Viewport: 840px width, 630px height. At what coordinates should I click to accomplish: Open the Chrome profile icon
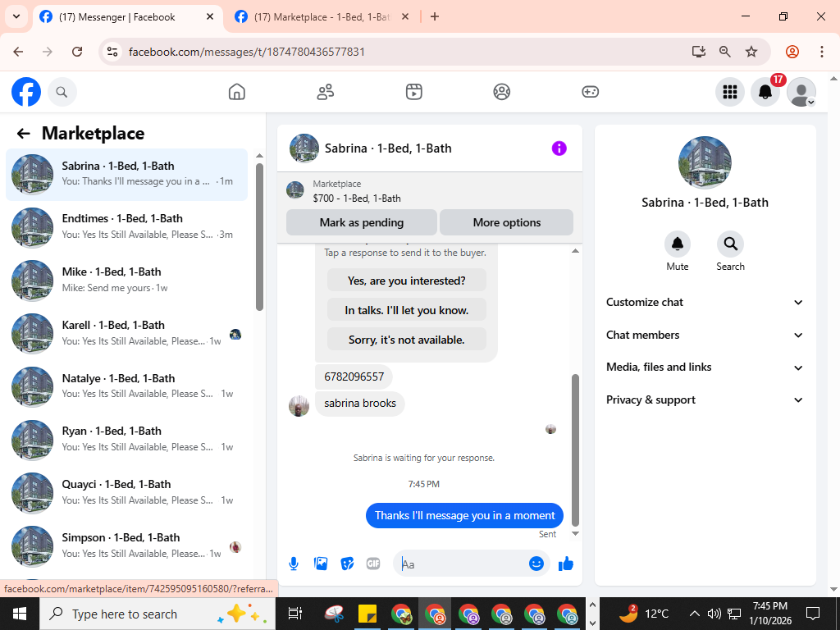pyautogui.click(x=792, y=52)
